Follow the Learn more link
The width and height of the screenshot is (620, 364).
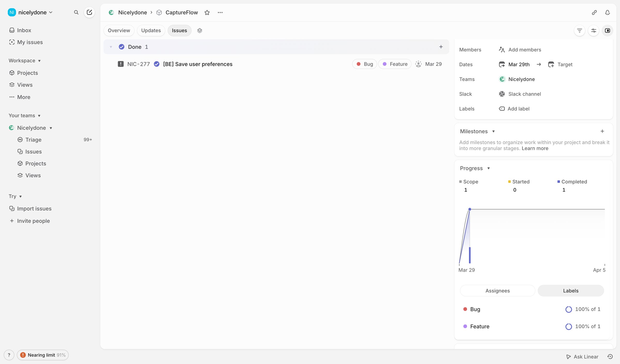point(535,148)
